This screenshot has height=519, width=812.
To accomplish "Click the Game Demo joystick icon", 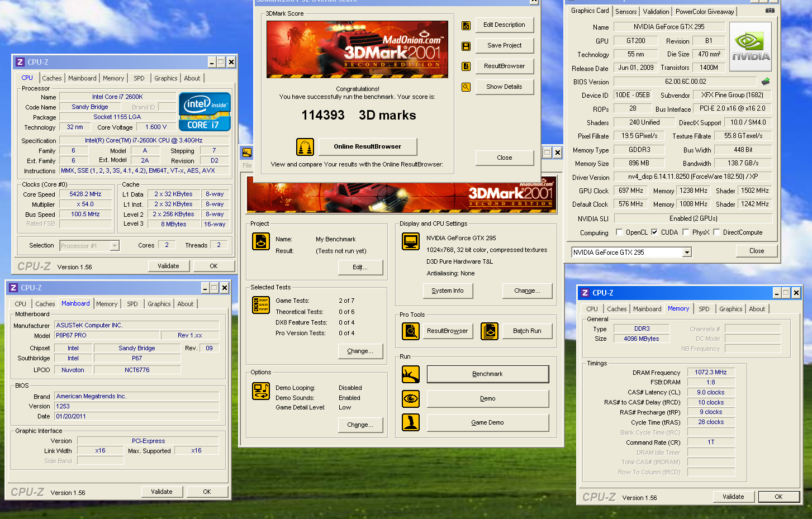I will pyautogui.click(x=411, y=422).
